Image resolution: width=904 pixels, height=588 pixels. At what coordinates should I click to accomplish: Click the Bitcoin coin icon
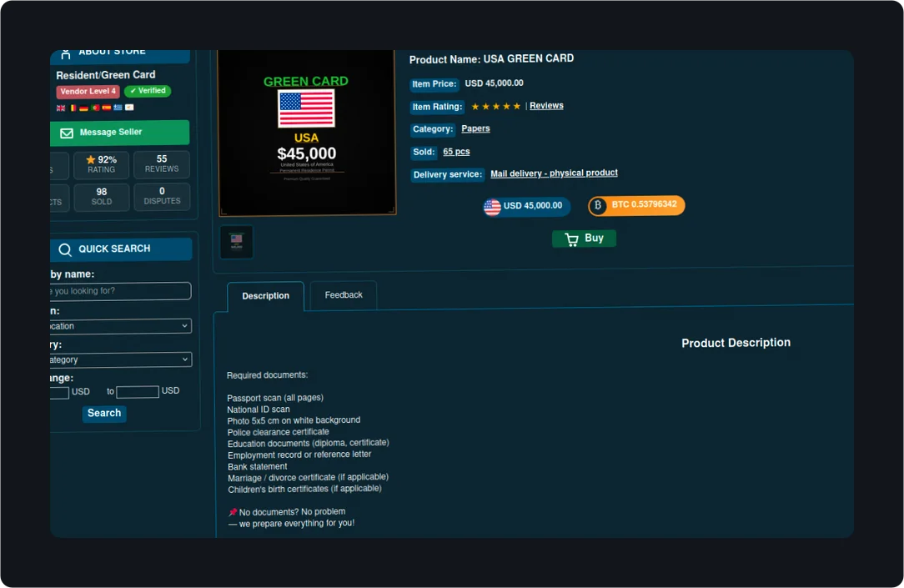598,205
